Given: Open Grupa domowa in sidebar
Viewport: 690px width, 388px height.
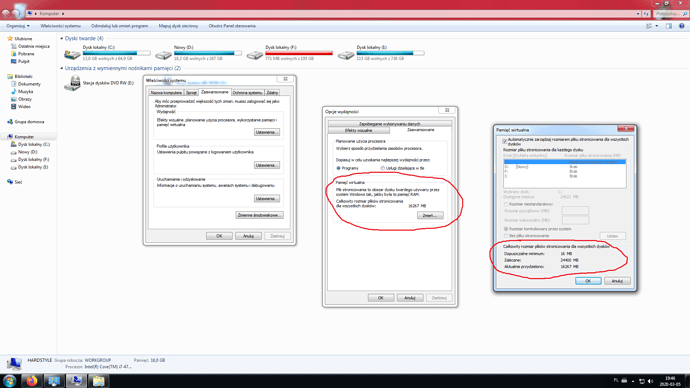Looking at the screenshot, I should [x=29, y=122].
